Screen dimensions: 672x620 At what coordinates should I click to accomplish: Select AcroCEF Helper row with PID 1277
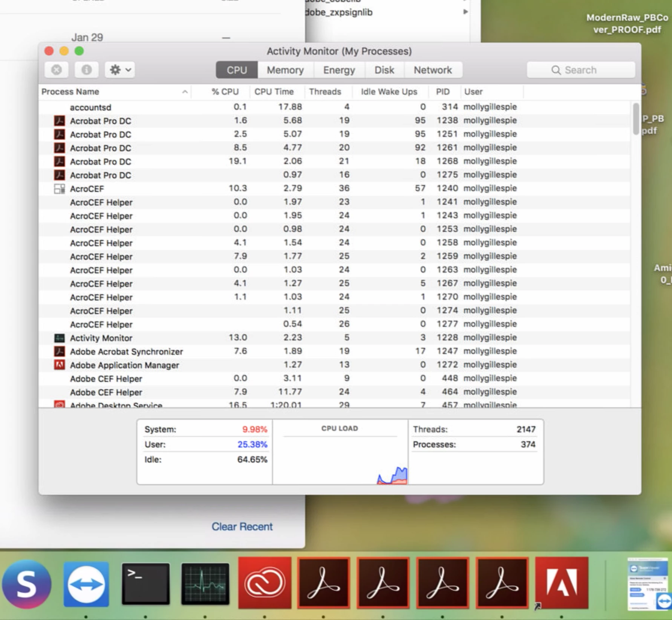click(335, 324)
